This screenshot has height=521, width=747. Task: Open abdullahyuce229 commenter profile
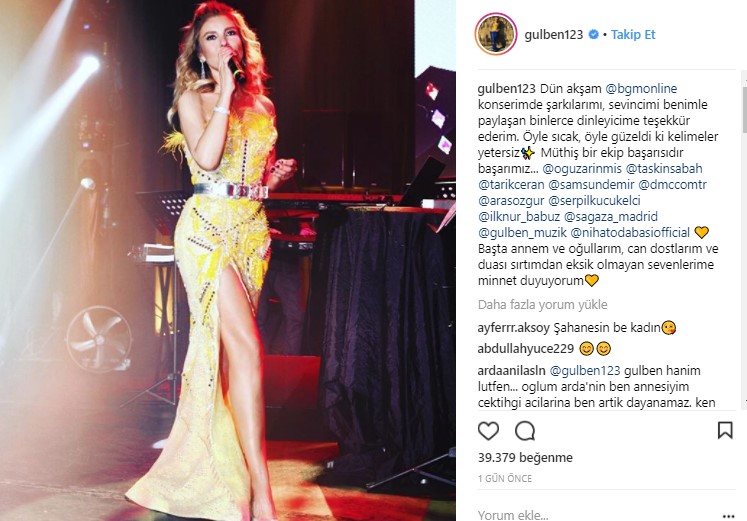pyautogui.click(x=525, y=349)
